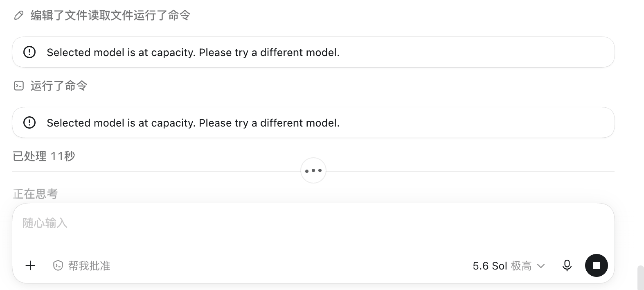Click the three-dots loading indicator

313,170
